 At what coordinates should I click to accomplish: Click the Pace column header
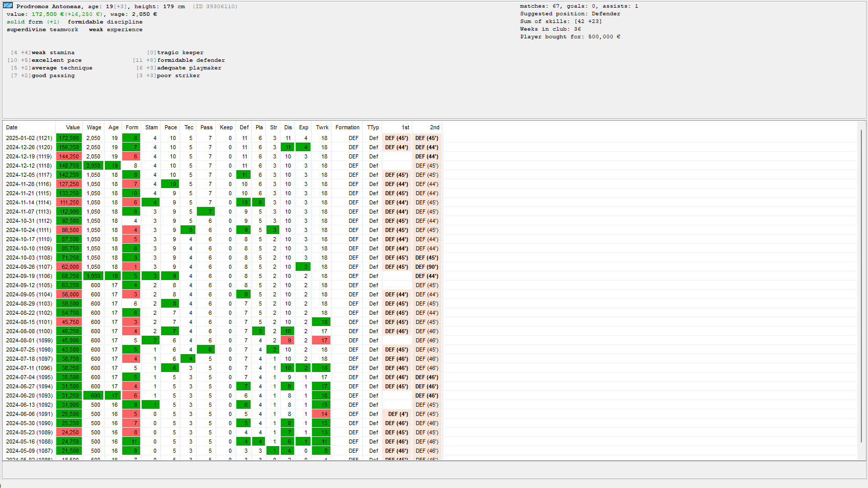[x=170, y=127]
